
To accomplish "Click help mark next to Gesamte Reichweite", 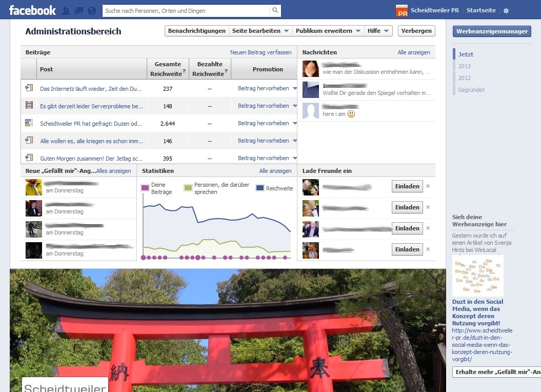I will point(184,71).
